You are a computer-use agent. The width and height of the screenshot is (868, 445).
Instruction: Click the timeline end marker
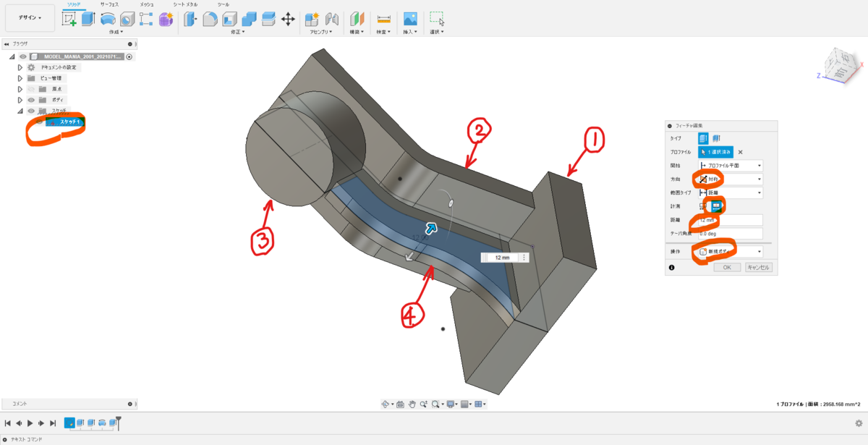[119, 422]
